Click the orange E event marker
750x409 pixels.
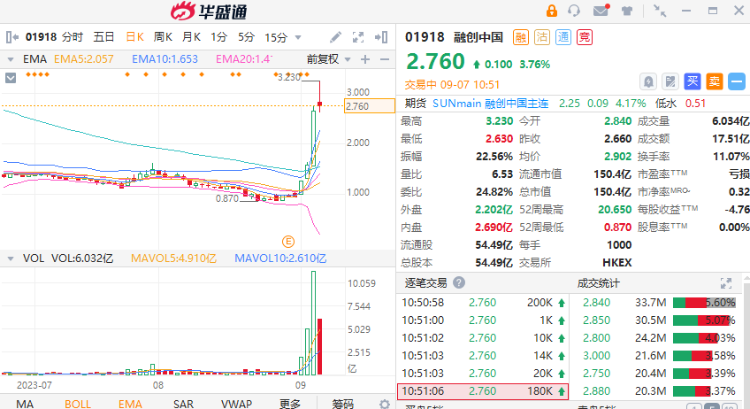pyautogui.click(x=288, y=242)
